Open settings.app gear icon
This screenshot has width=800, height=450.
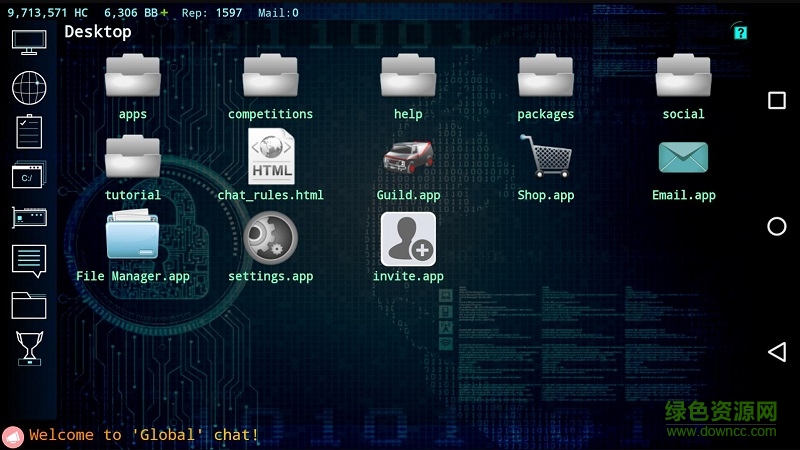[x=270, y=238]
